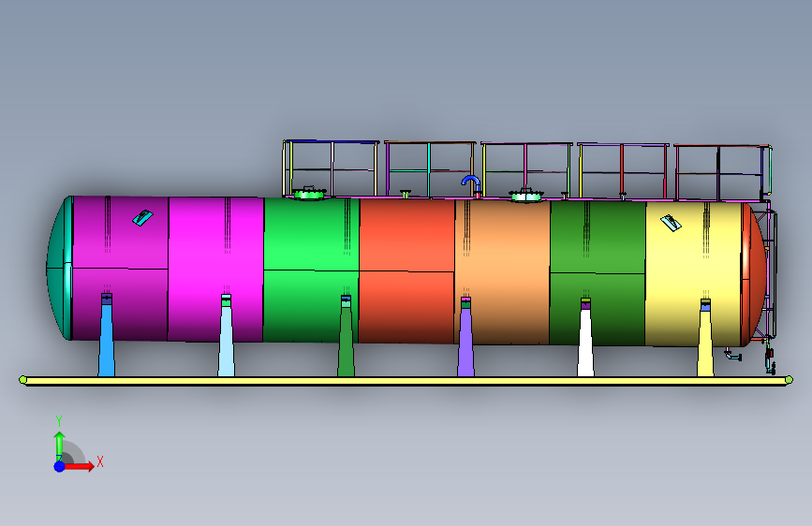Image resolution: width=812 pixels, height=526 pixels.
Task: Click the green saddle support leg
Action: [x=346, y=342]
